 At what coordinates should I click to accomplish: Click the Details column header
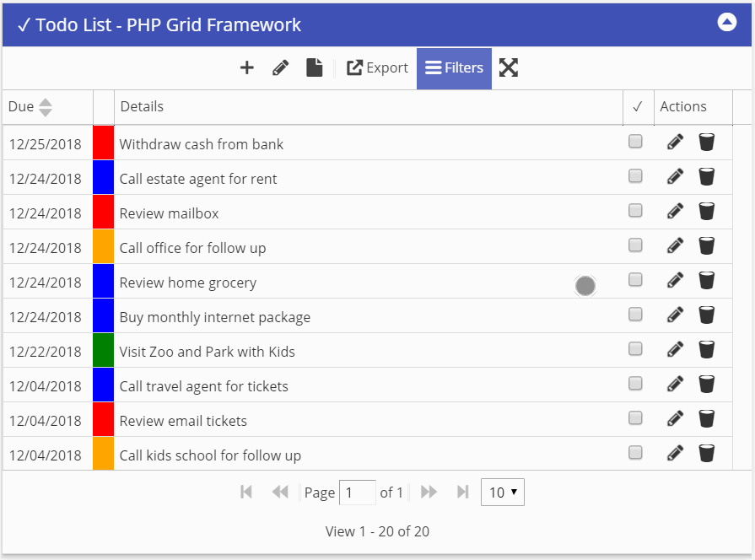[142, 107]
